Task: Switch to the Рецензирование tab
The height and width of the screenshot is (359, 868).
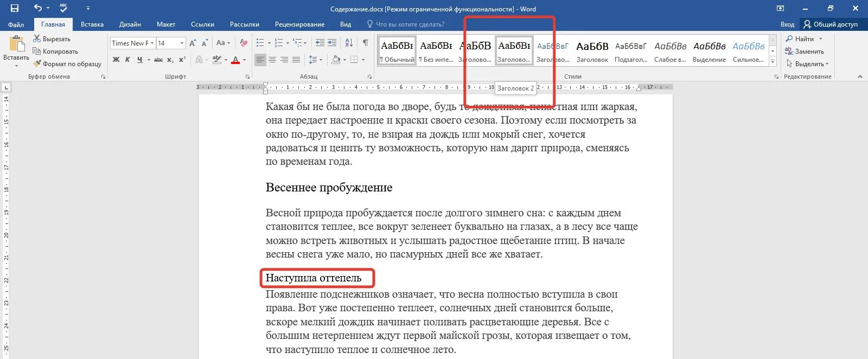Action: [x=299, y=24]
